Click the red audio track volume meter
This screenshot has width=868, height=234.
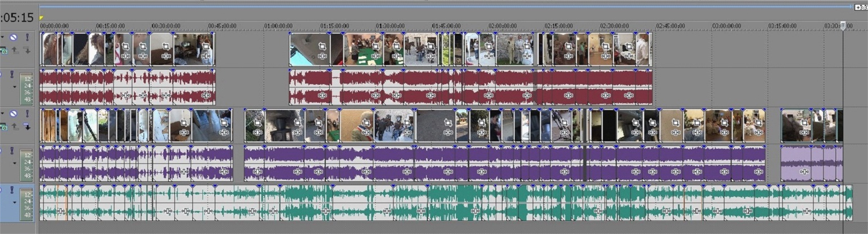pos(26,89)
